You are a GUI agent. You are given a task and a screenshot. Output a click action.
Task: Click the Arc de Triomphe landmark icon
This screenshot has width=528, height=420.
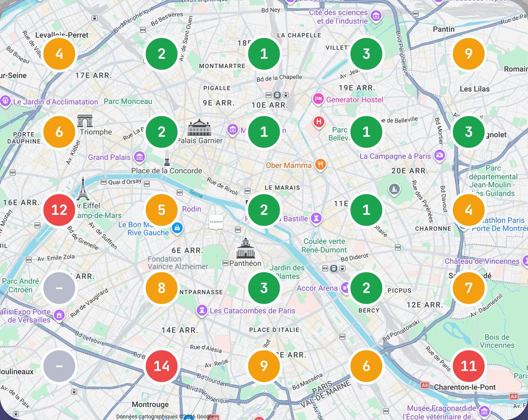coord(85,121)
